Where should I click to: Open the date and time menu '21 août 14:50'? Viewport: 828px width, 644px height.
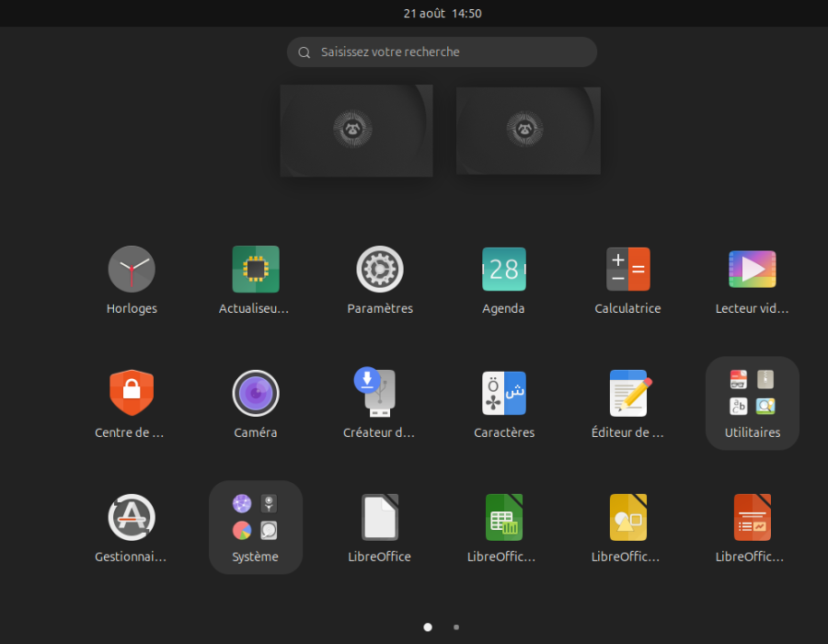[x=443, y=13]
